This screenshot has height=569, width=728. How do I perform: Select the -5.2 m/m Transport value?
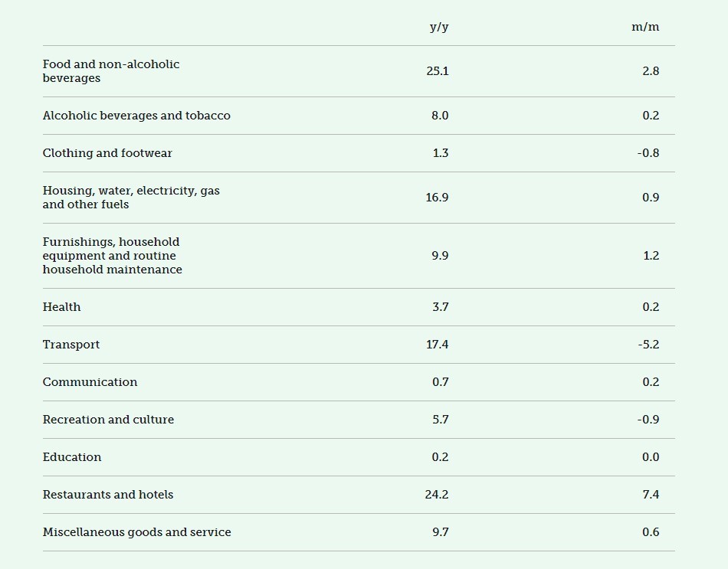[x=648, y=345]
